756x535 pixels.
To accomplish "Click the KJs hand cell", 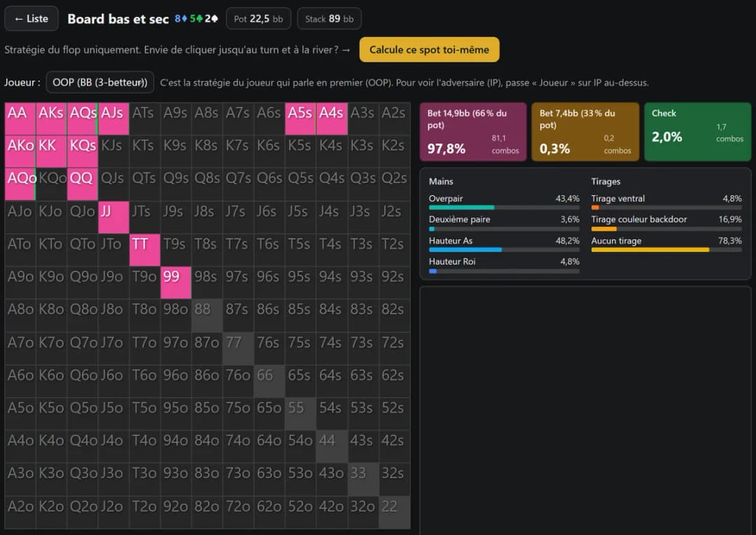I will click(x=114, y=151).
